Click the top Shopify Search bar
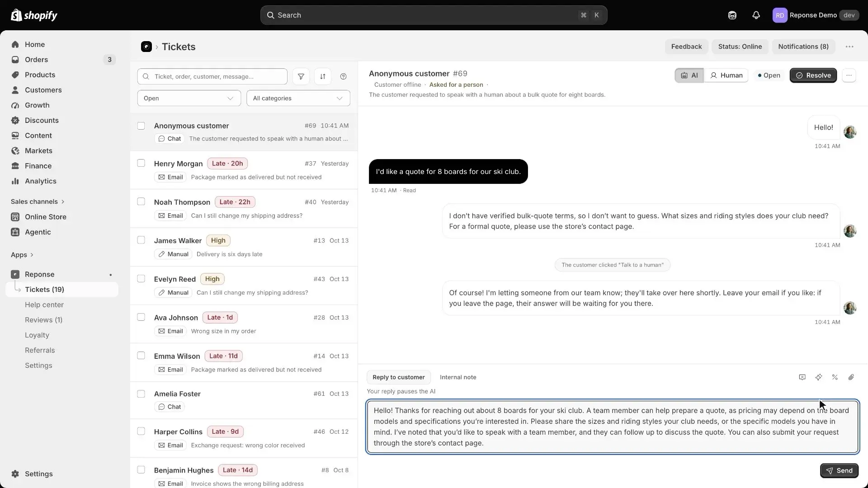Screen dimensions: 868x488 pos(434,15)
